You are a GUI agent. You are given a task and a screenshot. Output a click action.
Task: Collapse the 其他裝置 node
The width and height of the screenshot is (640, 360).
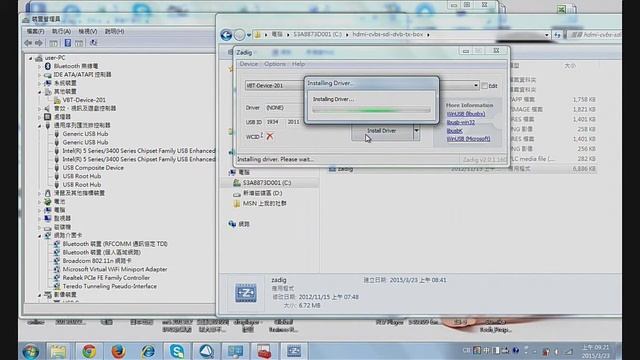[40, 92]
